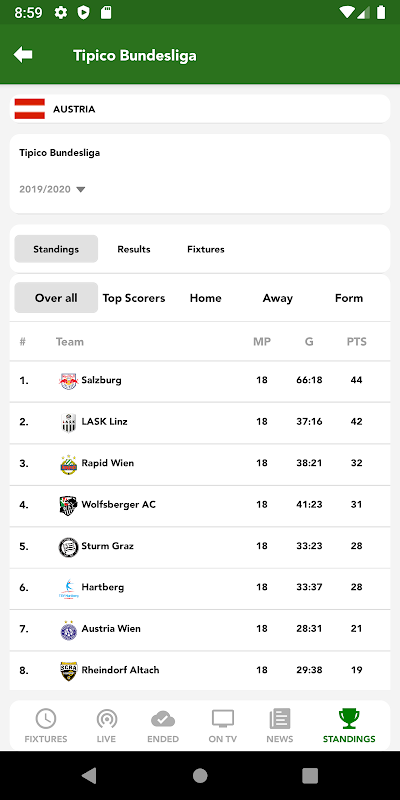Tap the back arrow in header
The image size is (400, 800).
pyautogui.click(x=23, y=55)
